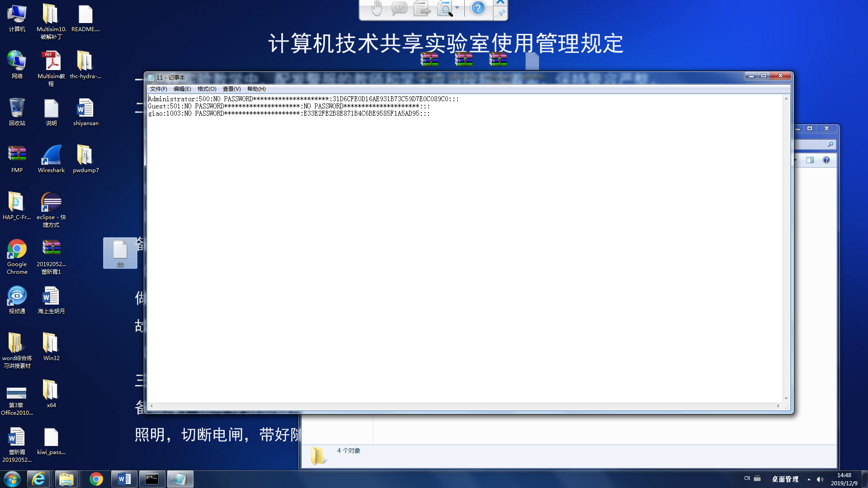
Task: Click the command prompt taskbar button
Action: [x=152, y=479]
